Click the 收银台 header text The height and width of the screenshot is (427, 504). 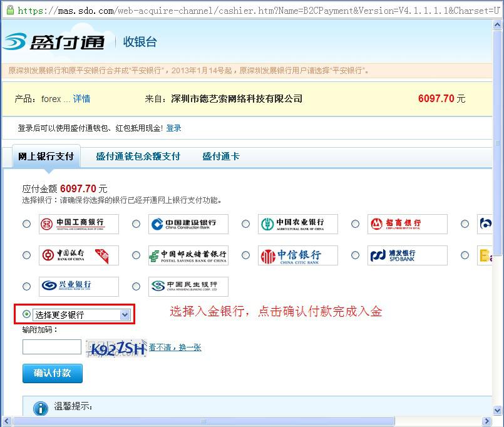[x=140, y=42]
